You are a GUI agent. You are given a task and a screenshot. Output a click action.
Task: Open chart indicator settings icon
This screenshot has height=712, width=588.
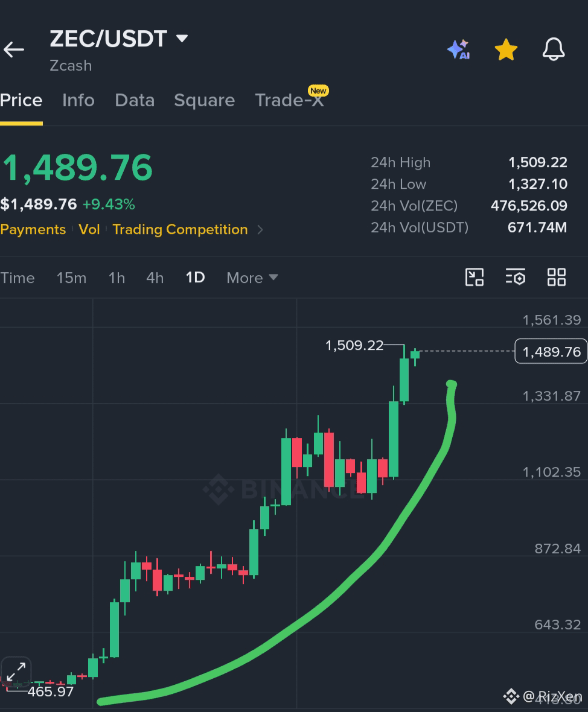(516, 277)
